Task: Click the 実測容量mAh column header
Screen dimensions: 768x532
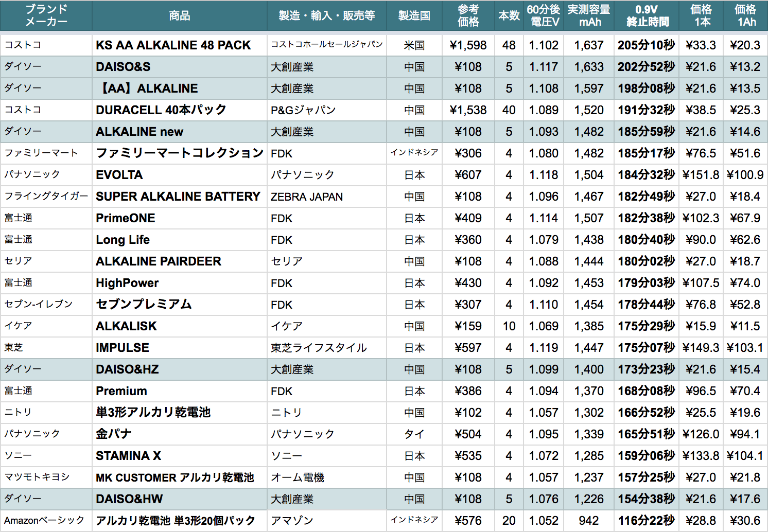Action: [x=589, y=15]
